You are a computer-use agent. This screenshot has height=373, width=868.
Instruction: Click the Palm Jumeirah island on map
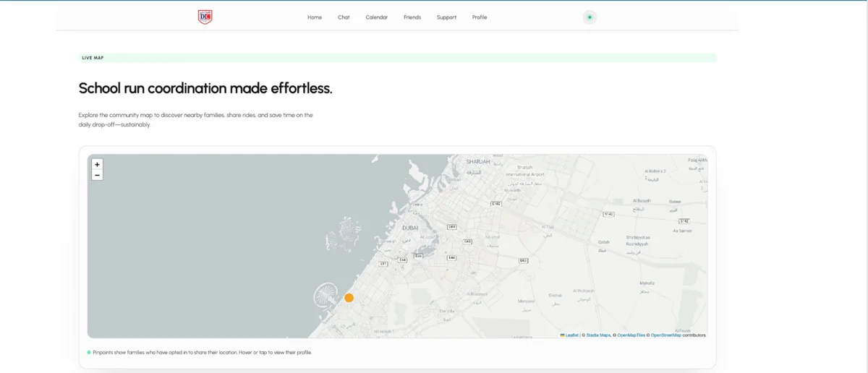coord(325,296)
